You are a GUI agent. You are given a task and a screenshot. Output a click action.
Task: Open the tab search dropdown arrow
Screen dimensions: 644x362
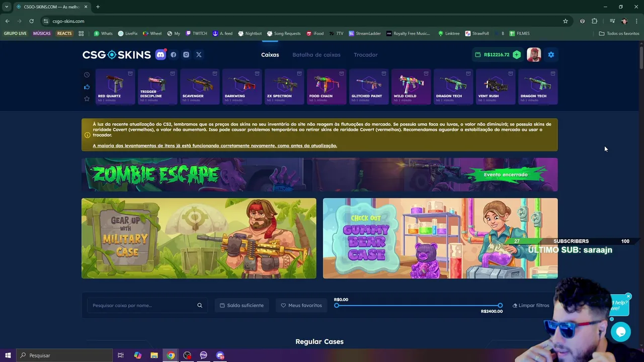click(7, 7)
